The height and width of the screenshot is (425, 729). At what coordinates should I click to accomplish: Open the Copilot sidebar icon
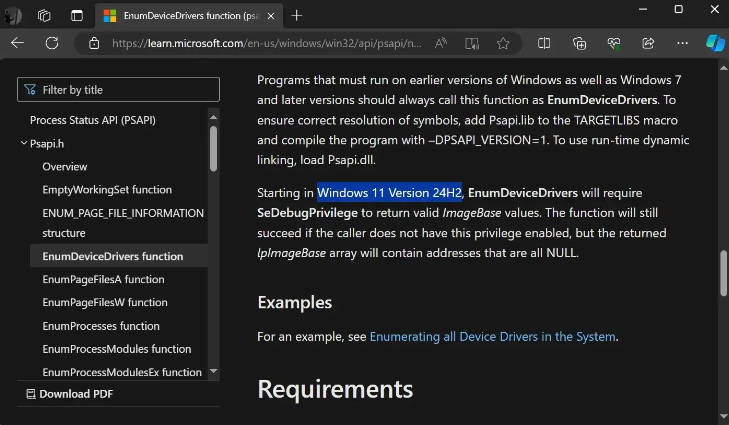click(715, 43)
